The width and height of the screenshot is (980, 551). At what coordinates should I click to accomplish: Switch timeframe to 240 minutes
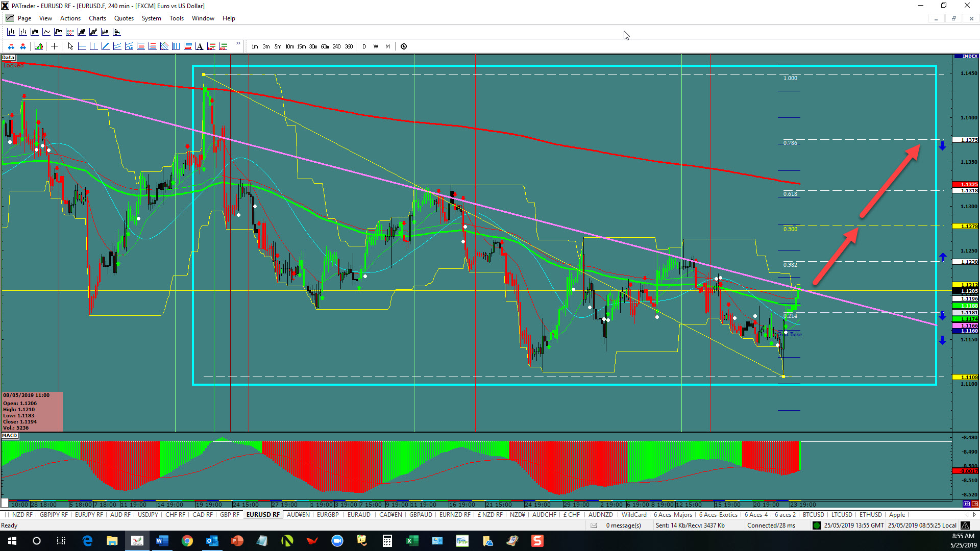coord(336,46)
